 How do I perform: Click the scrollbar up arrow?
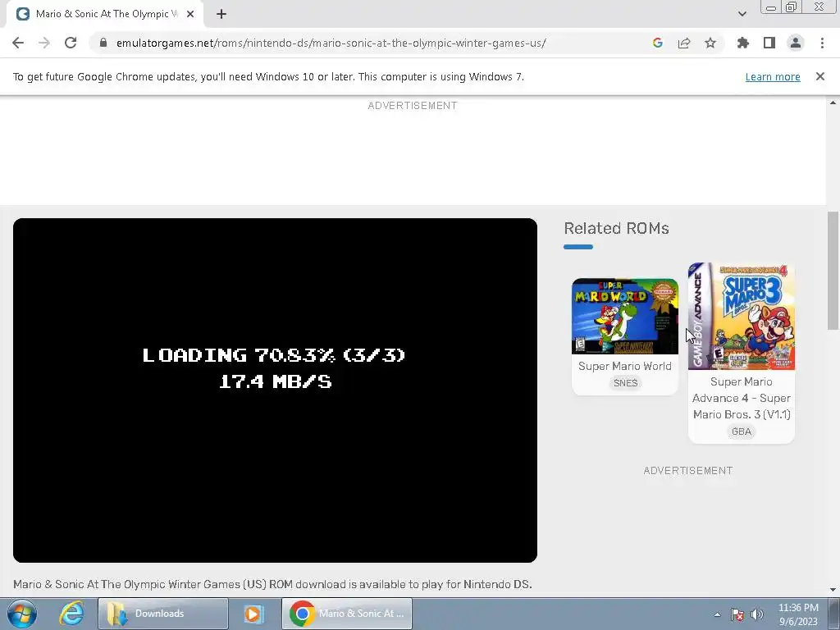coord(833,103)
